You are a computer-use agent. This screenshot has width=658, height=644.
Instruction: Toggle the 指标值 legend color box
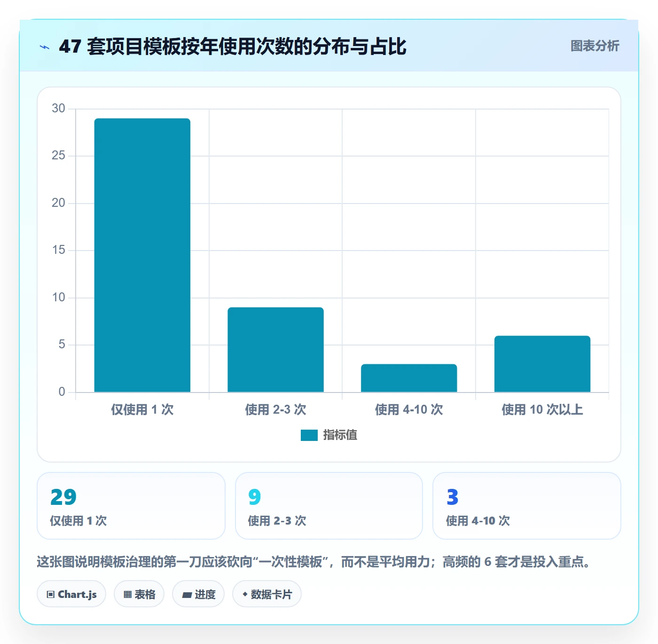[309, 435]
